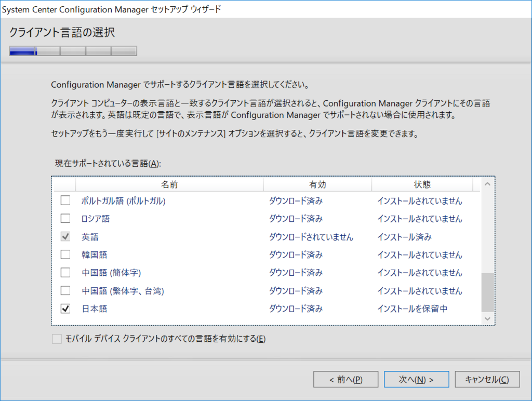Click インストールされていません in 韓国語 row
The height and width of the screenshot is (401, 532).
click(x=420, y=255)
